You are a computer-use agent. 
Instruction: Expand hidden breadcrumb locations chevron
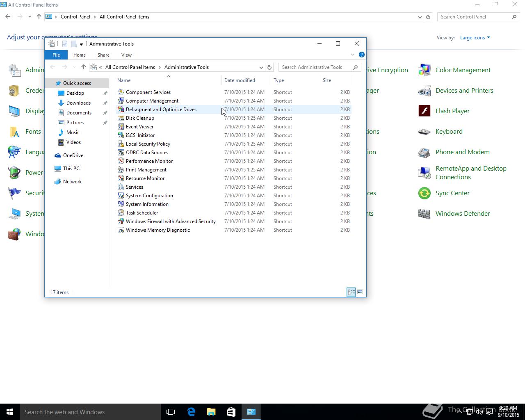[x=100, y=67]
